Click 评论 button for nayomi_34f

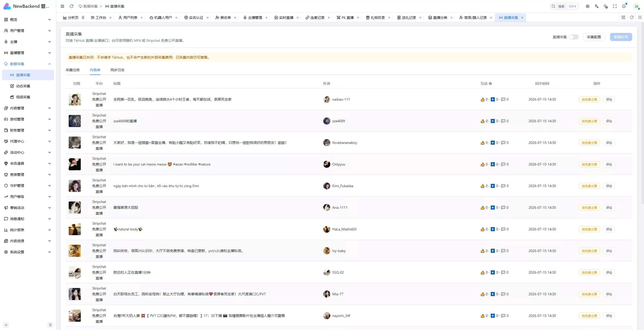pyautogui.click(x=609, y=316)
